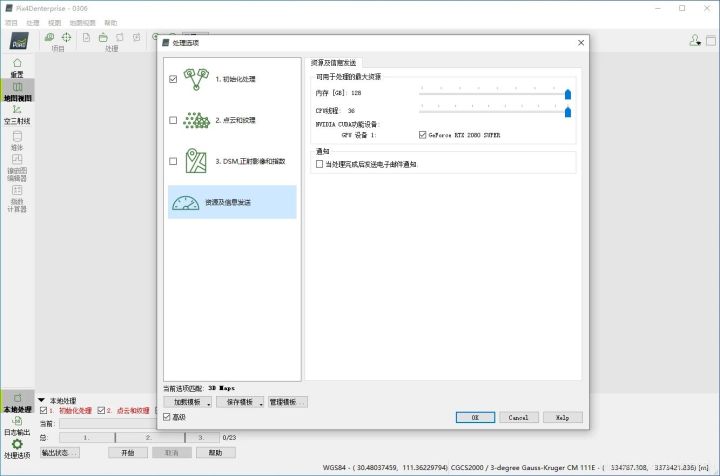This screenshot has width=720, height=476.
Task: Click the WGS84 coordinates in status bar
Action: pos(385,467)
